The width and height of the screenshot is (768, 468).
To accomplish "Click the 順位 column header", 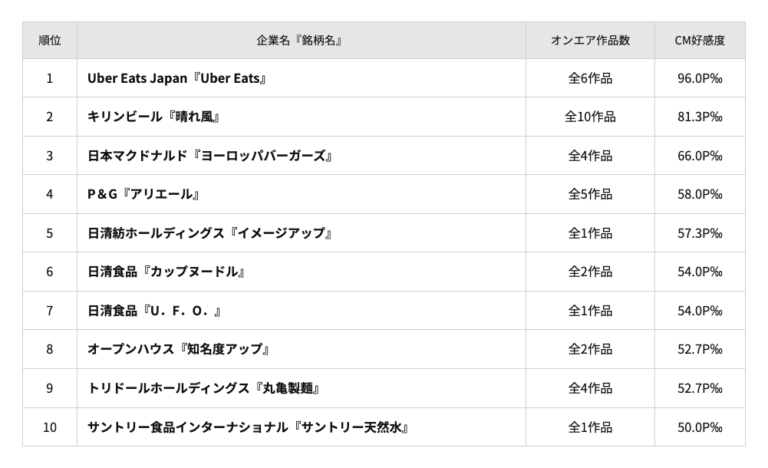I will pos(50,40).
